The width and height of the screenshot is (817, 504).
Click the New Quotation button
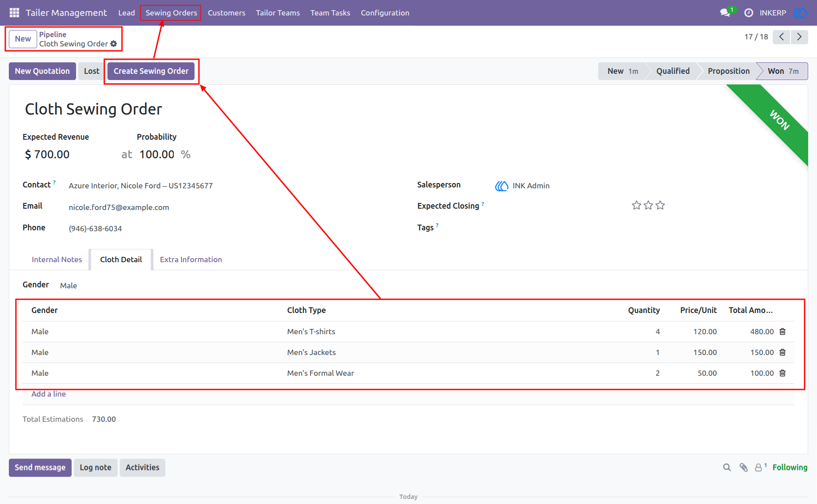click(42, 71)
